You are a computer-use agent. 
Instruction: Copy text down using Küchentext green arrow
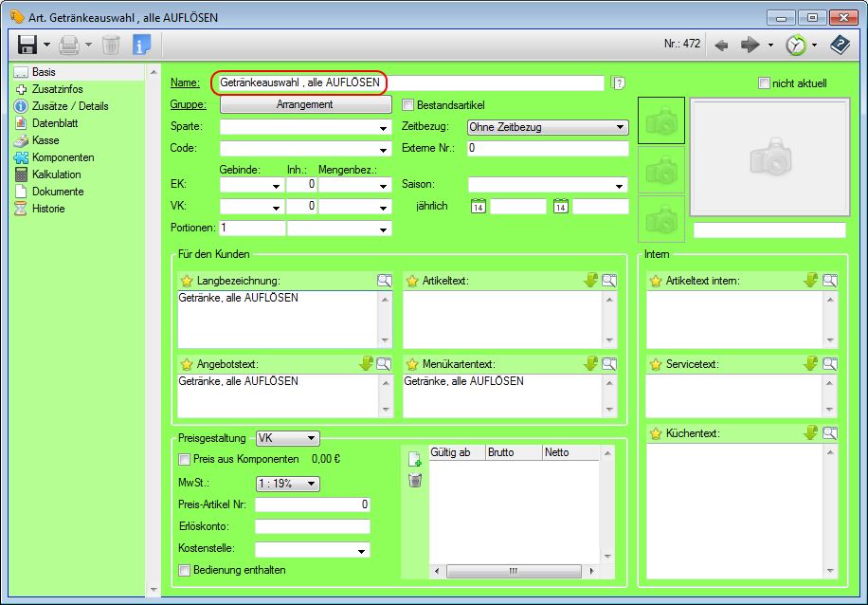point(810,433)
